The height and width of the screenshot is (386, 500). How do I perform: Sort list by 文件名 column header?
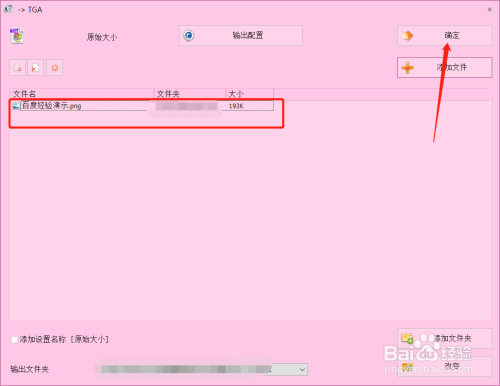[x=82, y=94]
